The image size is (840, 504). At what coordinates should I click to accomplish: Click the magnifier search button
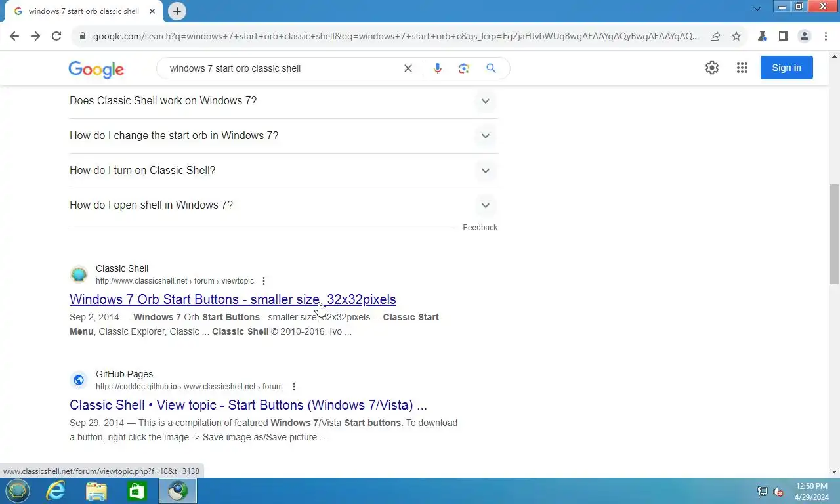[491, 68]
